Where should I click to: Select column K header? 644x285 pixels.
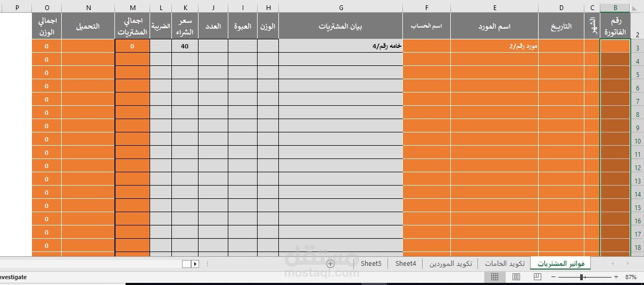click(x=185, y=8)
